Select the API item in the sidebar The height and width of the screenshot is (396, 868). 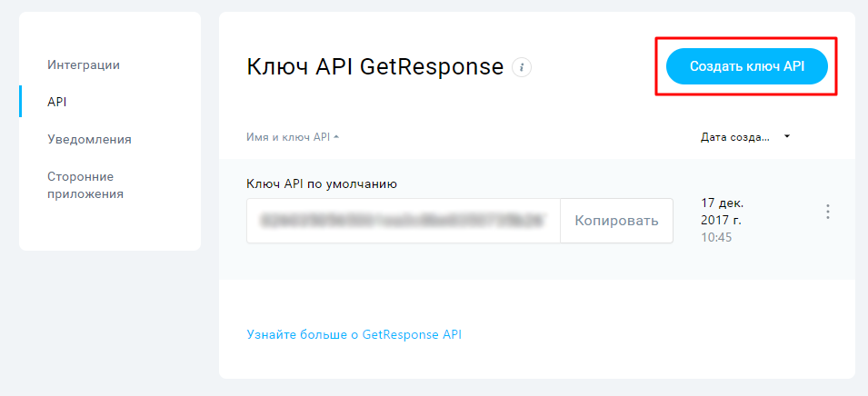point(57,102)
